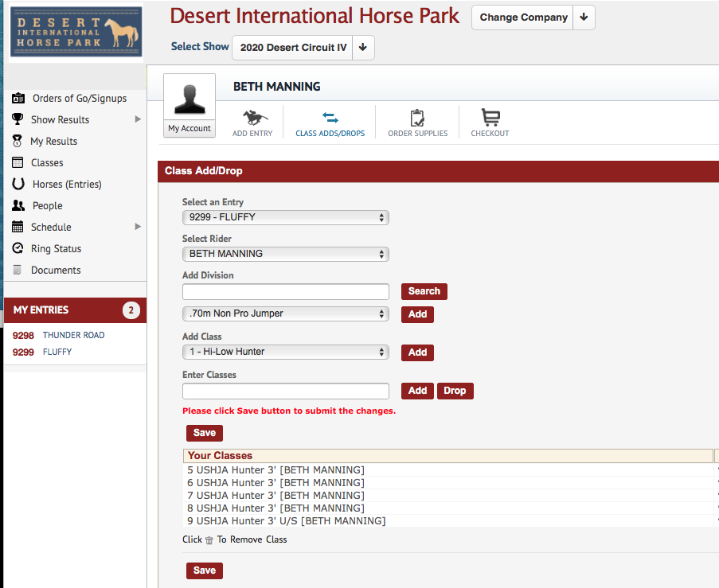This screenshot has width=719, height=588.
Task: Click the user avatar silhouette picture
Action: (x=190, y=98)
